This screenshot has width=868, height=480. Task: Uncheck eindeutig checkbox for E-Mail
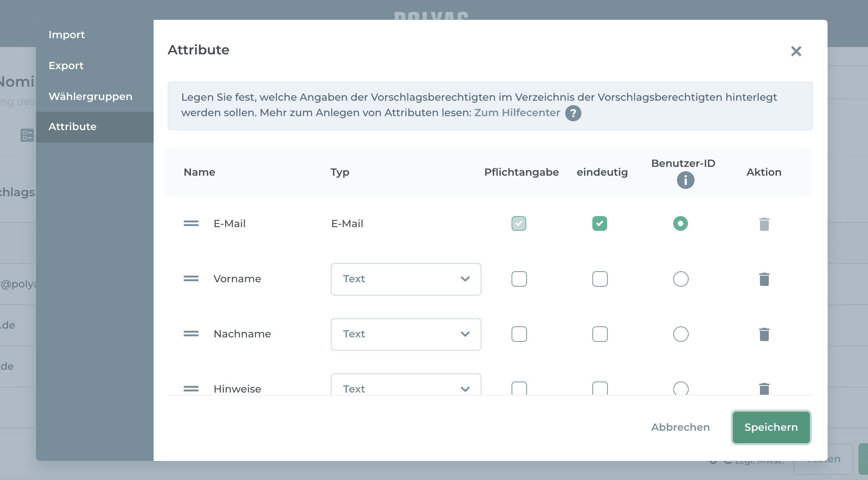tap(600, 223)
